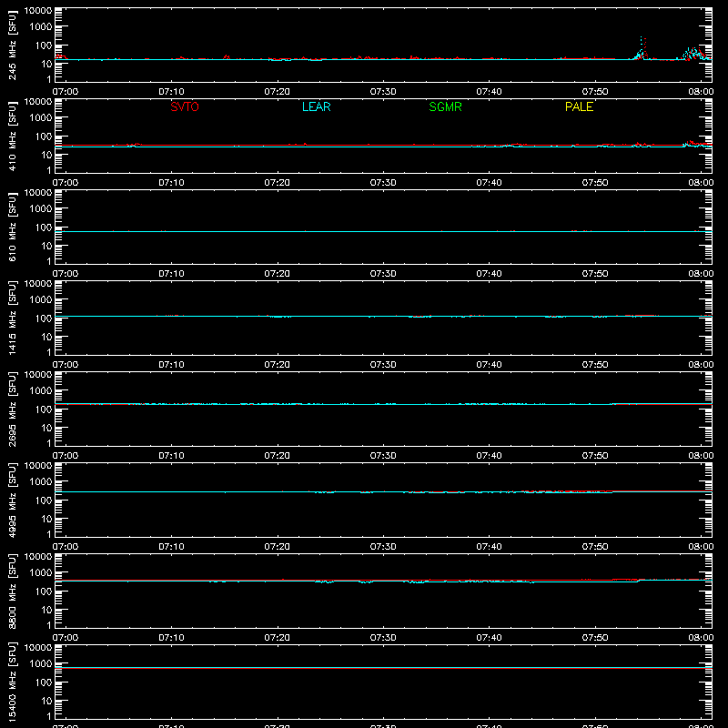Click the 1000 tick of the 610 MHz panel
Screen dimensions: 728x728
point(41,209)
